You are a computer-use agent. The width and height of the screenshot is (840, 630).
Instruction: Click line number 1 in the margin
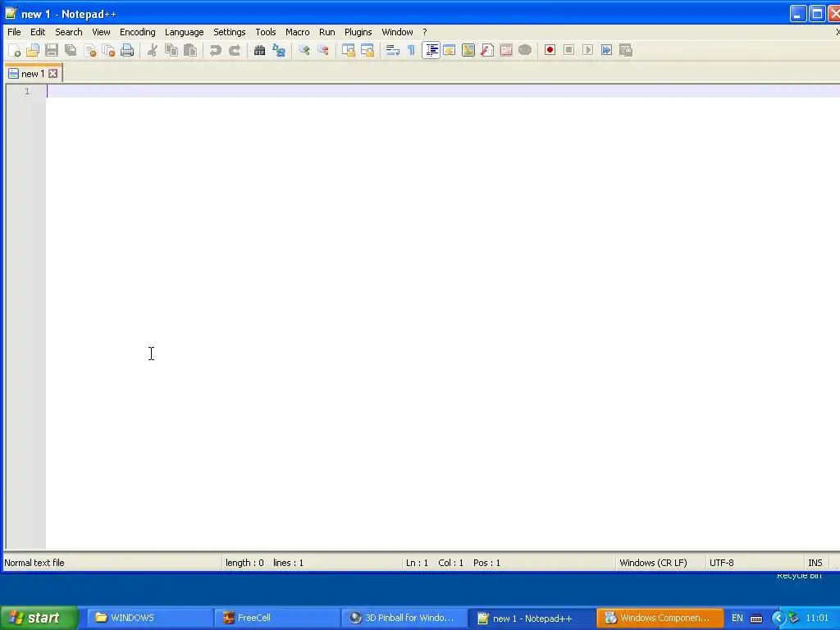[x=27, y=91]
